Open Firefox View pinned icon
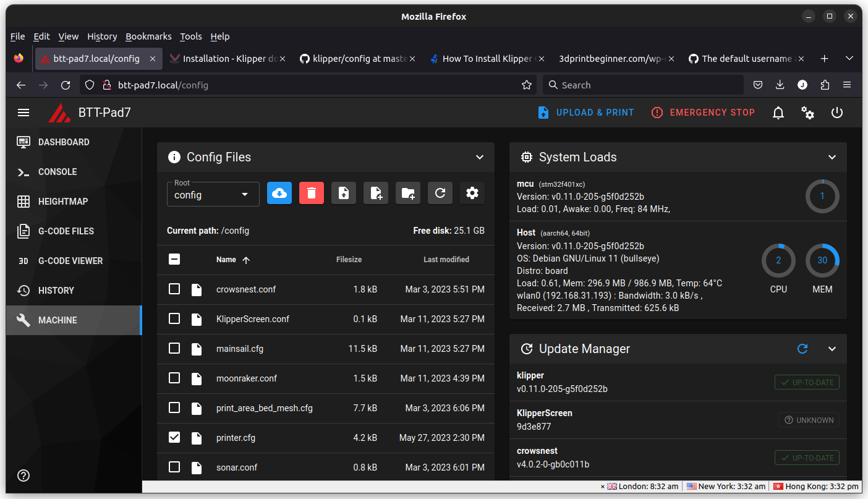Image resolution: width=868 pixels, height=499 pixels. [x=19, y=59]
